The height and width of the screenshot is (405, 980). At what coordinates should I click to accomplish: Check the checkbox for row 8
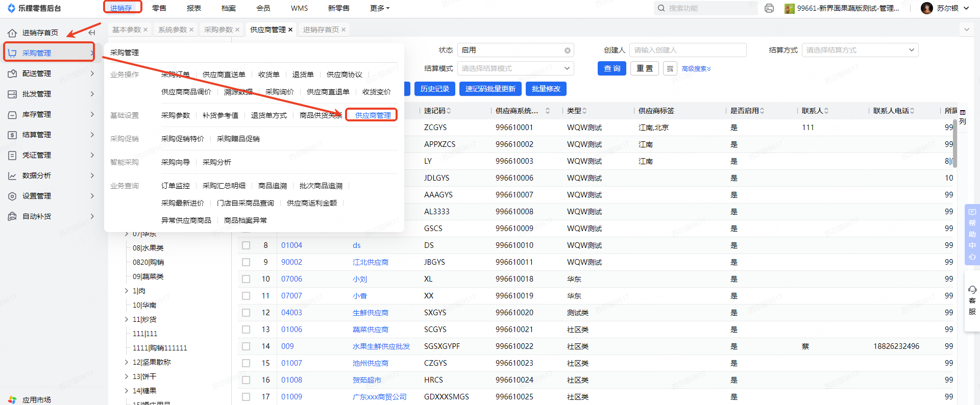pos(246,245)
